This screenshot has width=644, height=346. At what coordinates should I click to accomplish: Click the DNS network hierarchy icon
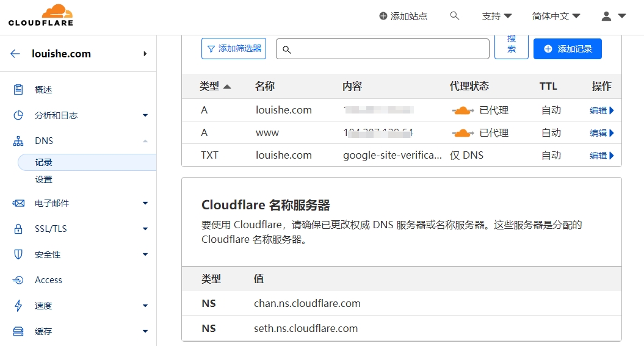point(18,141)
